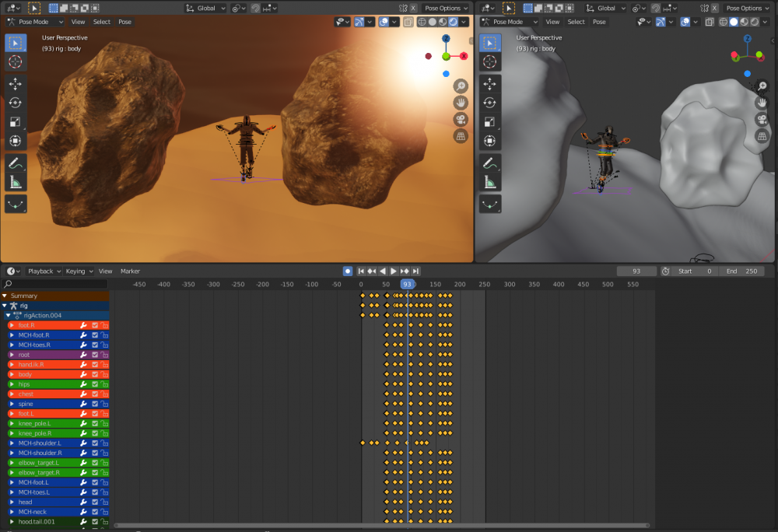Click the zoom magnifier gizmo in right viewport
This screenshot has width=778, height=532.
coord(762,85)
